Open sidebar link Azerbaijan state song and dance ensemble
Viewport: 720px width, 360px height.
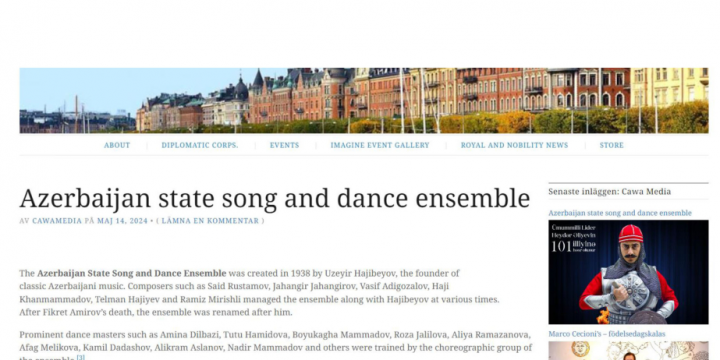pyautogui.click(x=619, y=213)
